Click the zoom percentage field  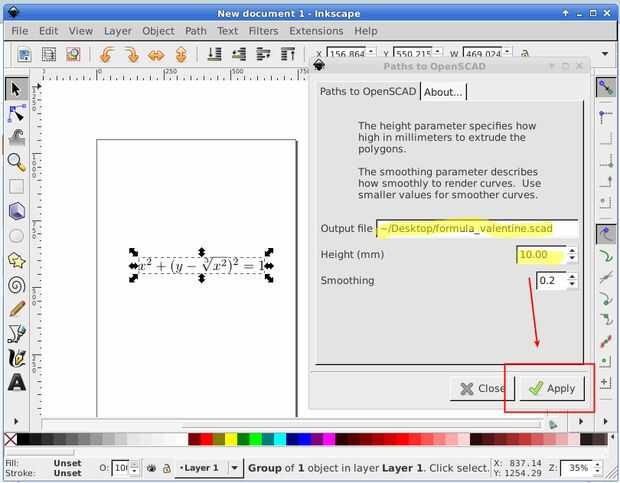pos(577,468)
